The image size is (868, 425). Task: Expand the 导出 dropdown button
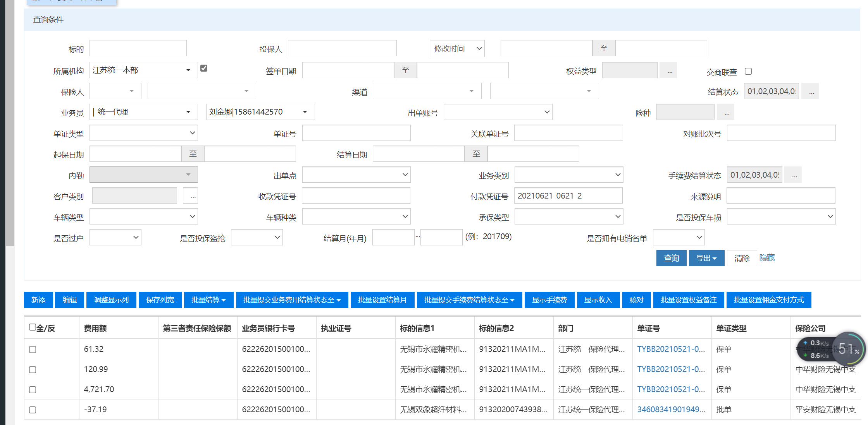(x=706, y=258)
